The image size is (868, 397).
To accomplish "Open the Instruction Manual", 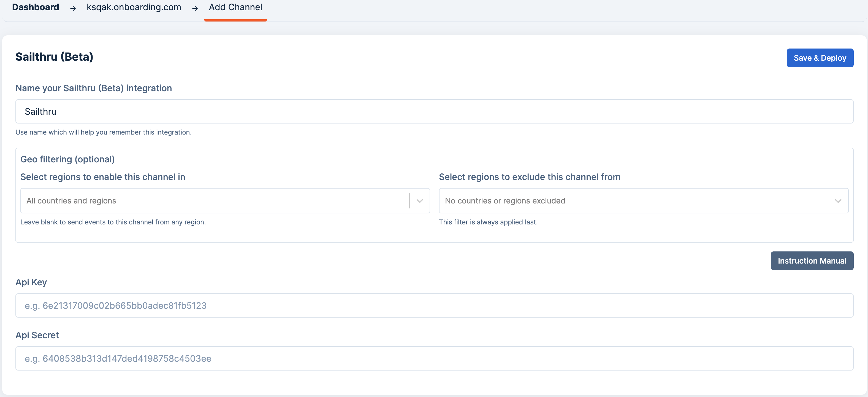I will 812,261.
